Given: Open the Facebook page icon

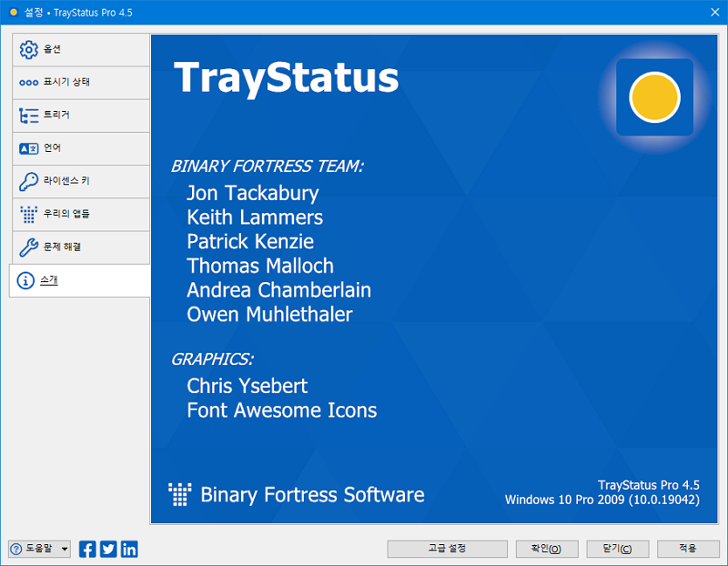Looking at the screenshot, I should tap(87, 550).
